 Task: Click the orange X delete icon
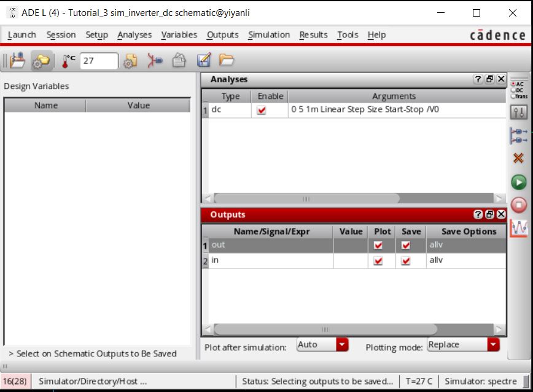click(x=519, y=159)
